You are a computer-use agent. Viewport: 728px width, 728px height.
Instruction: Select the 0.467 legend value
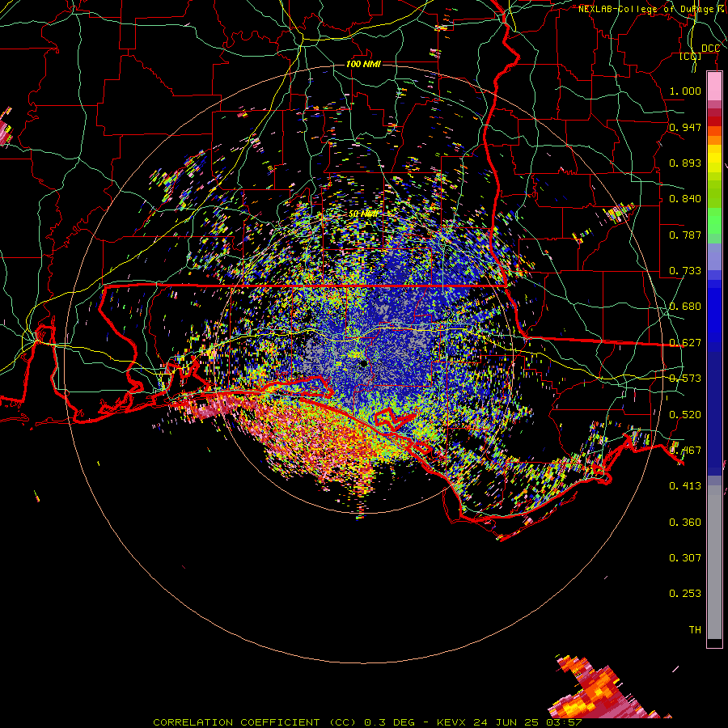685,451
